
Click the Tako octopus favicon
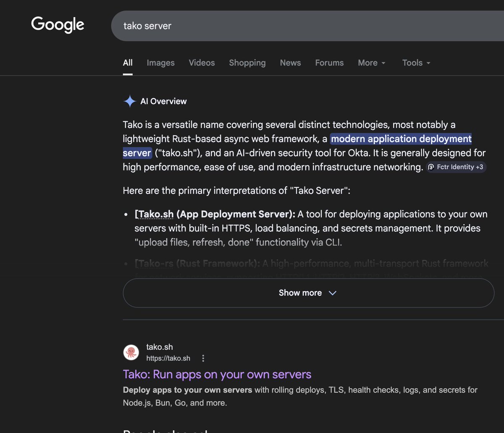pos(131,352)
